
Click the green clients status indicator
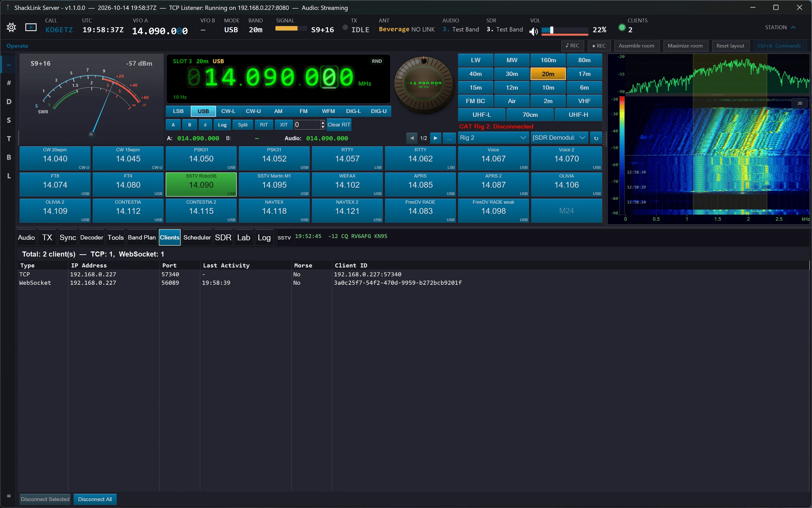pyautogui.click(x=622, y=28)
